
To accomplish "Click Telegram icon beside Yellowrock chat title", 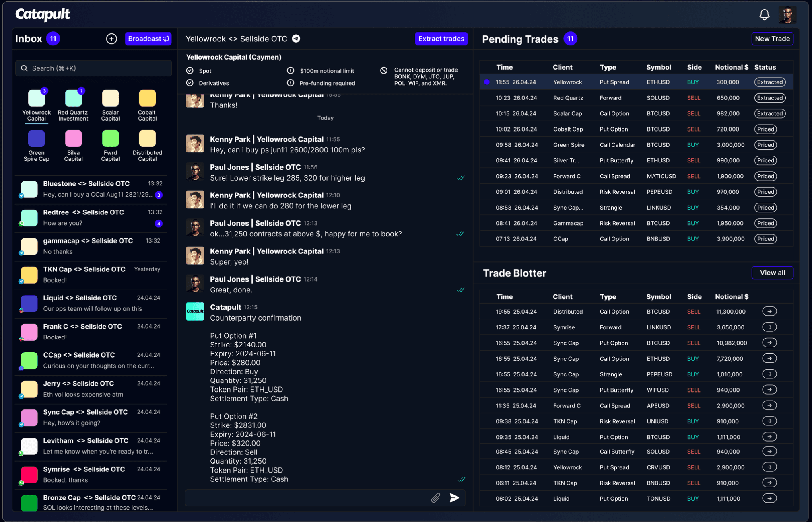I will click(x=296, y=39).
